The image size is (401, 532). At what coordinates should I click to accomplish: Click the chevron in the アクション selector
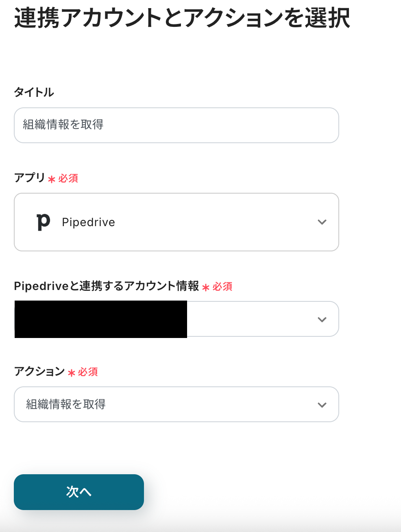point(322,405)
